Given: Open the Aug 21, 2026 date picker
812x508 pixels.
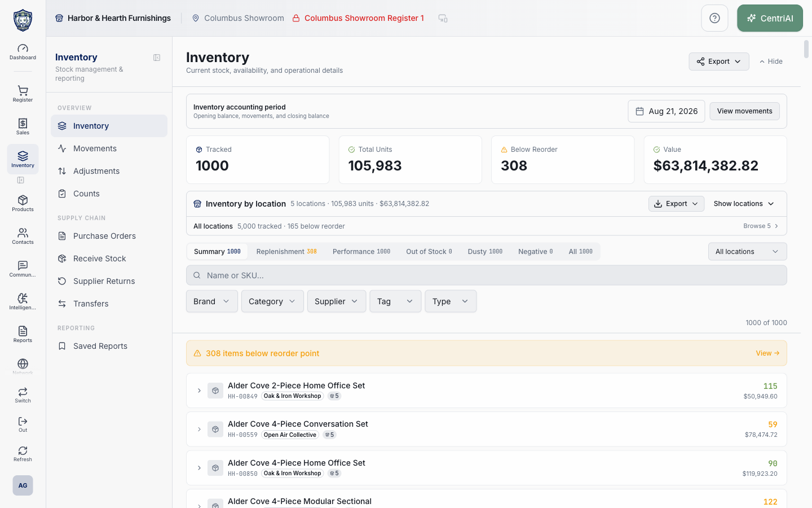Looking at the screenshot, I should (x=667, y=111).
